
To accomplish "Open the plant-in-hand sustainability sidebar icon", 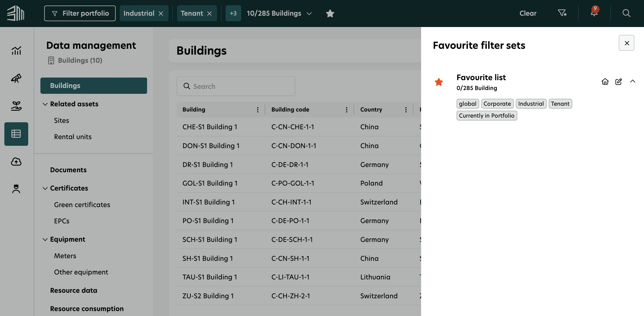I will 16,106.
